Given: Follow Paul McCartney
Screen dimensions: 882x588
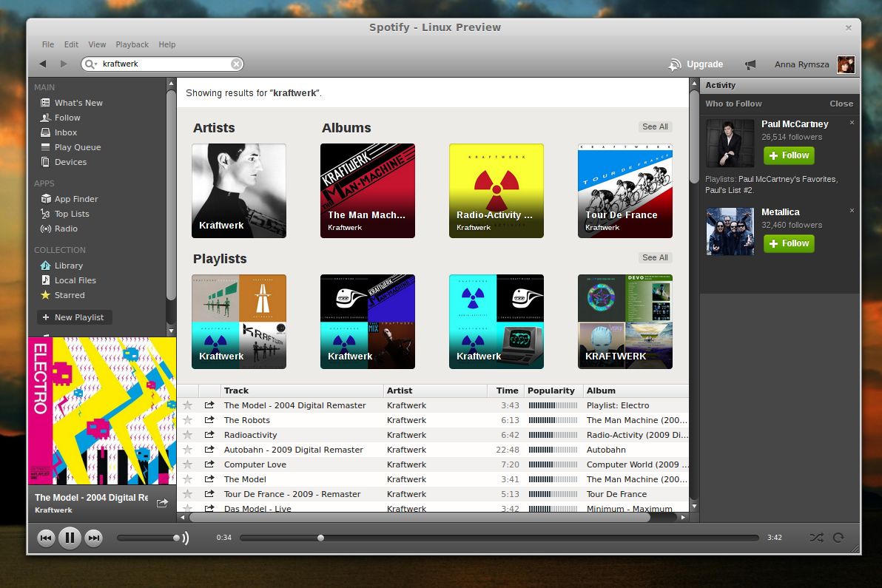Looking at the screenshot, I should point(789,156).
